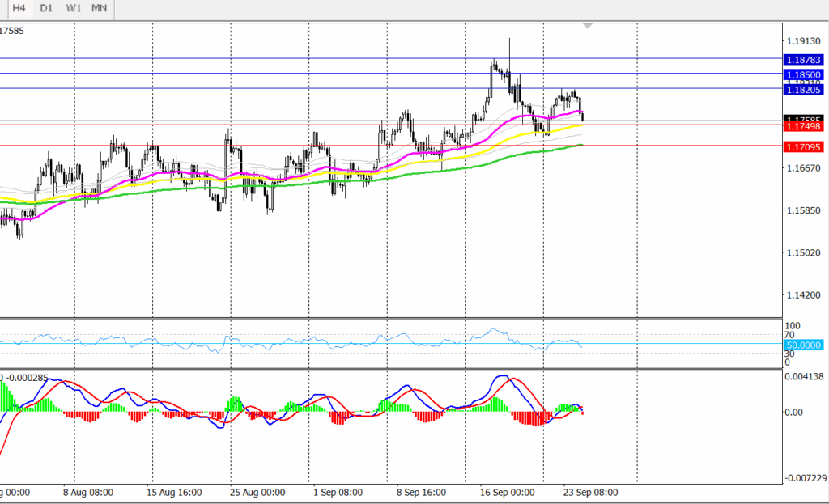Select the MN monthly timeframe button
The height and width of the screenshot is (504, 829).
coord(100,8)
